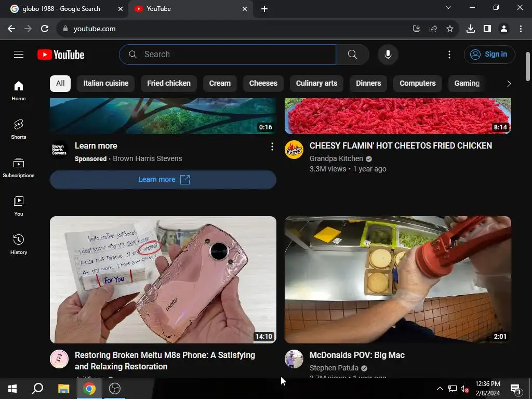Select the All category chip
This screenshot has width=532, height=399.
click(x=60, y=84)
